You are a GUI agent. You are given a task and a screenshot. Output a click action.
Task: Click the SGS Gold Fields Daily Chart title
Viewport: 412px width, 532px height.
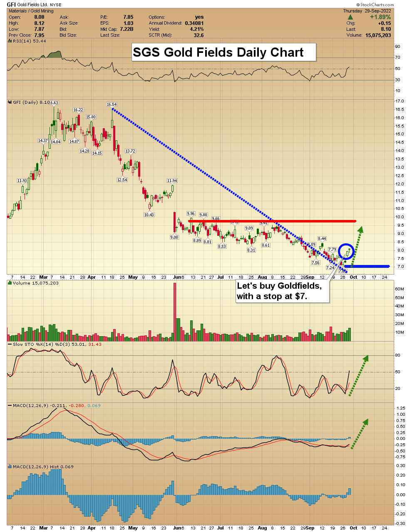point(218,52)
